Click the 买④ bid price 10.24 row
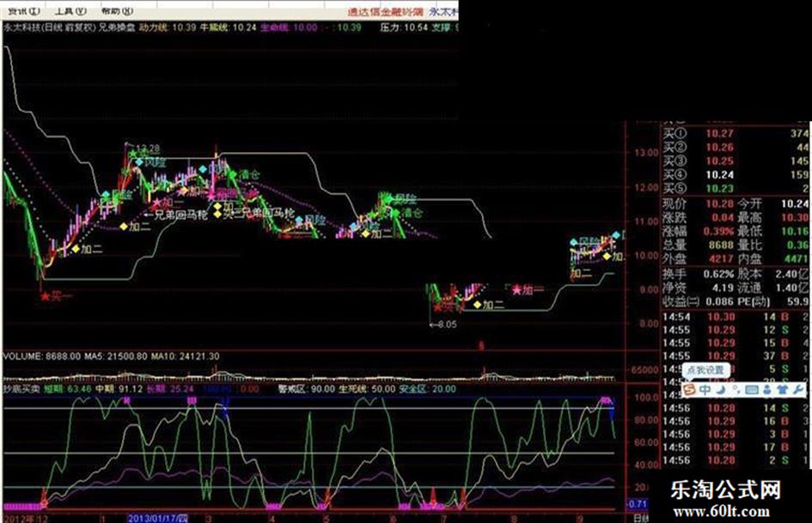This screenshot has width=812, height=523. [736, 174]
